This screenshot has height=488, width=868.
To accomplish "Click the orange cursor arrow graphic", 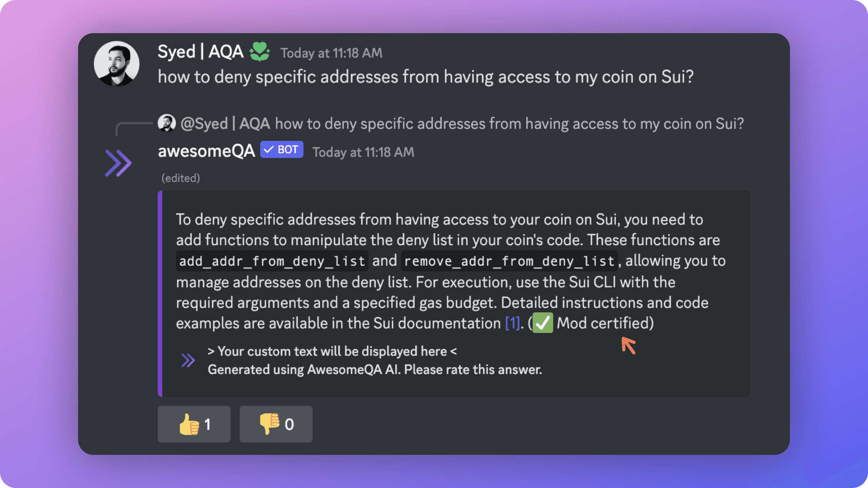I will click(629, 345).
